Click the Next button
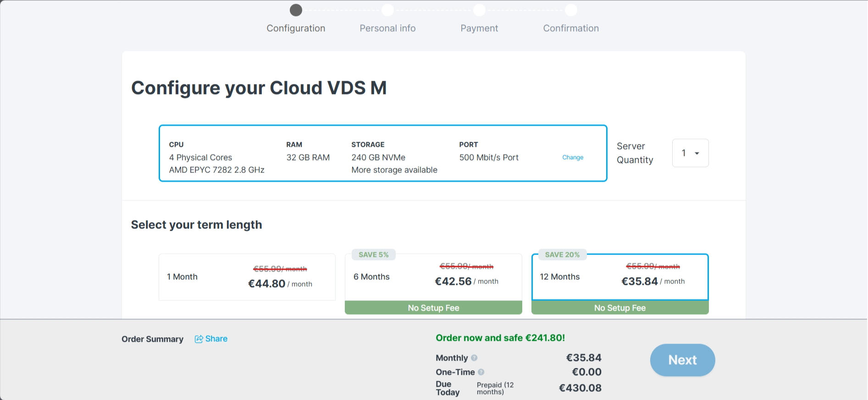Image resolution: width=868 pixels, height=400 pixels. coord(682,360)
